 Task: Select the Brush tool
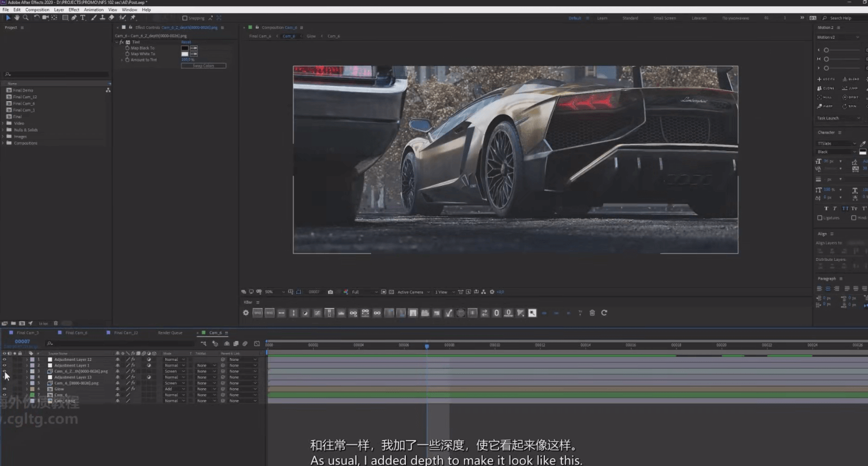(94, 18)
